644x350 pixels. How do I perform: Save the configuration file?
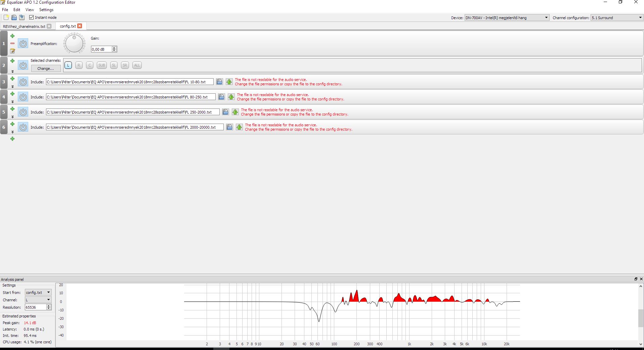point(22,17)
